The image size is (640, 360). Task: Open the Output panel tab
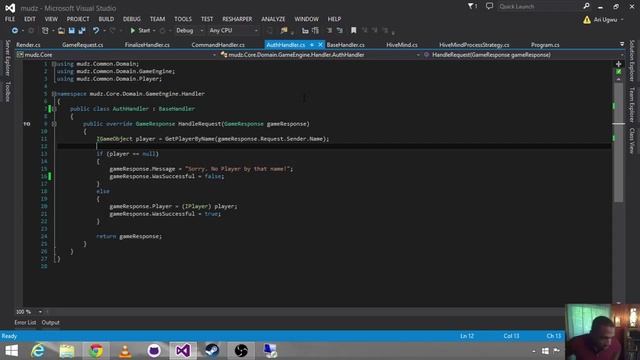(51, 322)
